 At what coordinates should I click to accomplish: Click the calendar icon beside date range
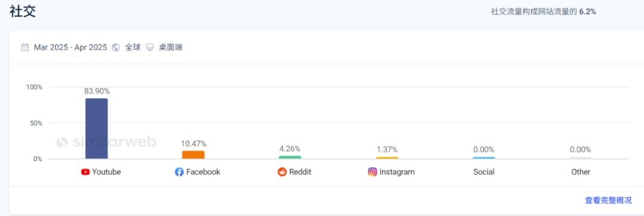click(x=26, y=48)
